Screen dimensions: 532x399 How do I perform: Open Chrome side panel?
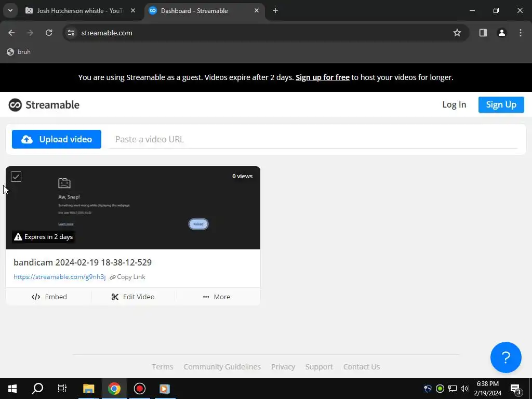pyautogui.click(x=483, y=33)
